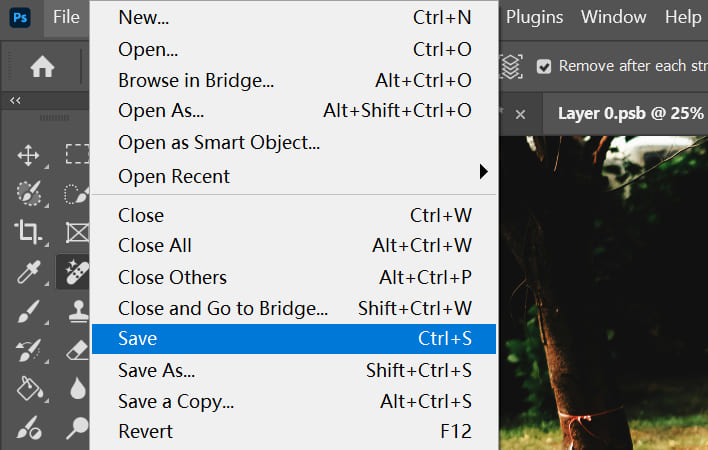Viewport: 708px width, 450px height.
Task: Select the Move tool
Action: coord(28,155)
